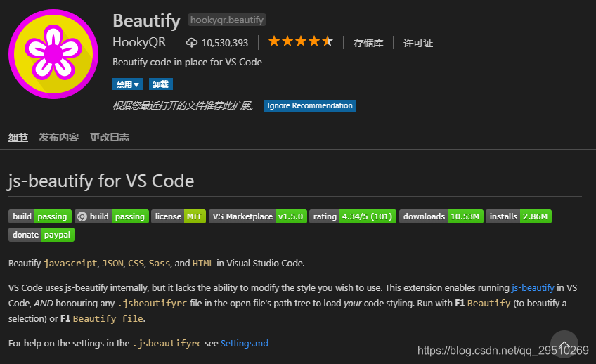Click the 'CSS' code word
Screen dimensions: 596x364
[x=136, y=264]
